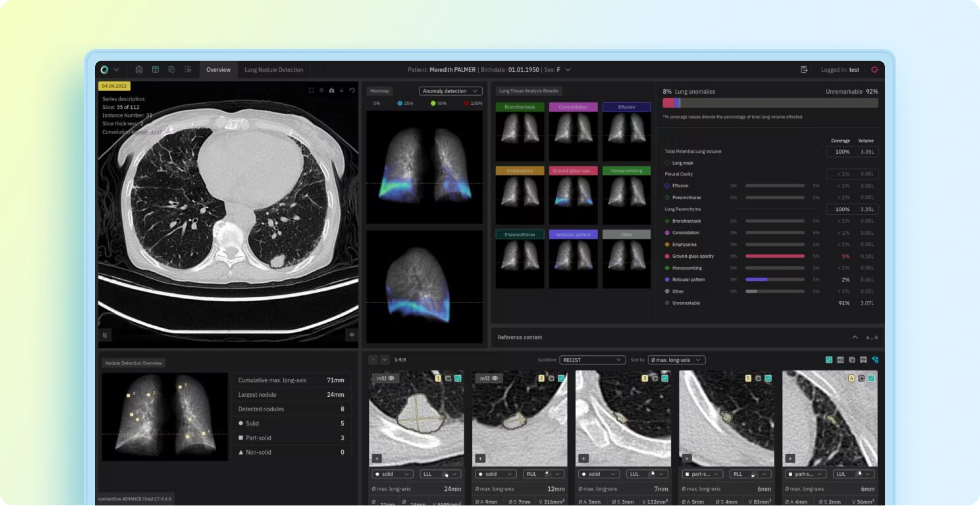The image size is (980, 507).
Task: Select the Bronchiectasis tissue tile
Action: [x=520, y=131]
